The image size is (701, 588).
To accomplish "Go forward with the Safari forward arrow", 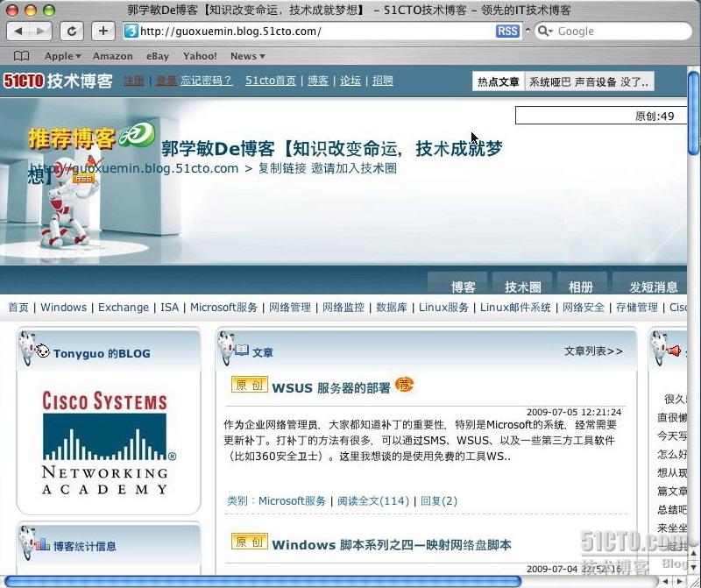I will tap(40, 31).
